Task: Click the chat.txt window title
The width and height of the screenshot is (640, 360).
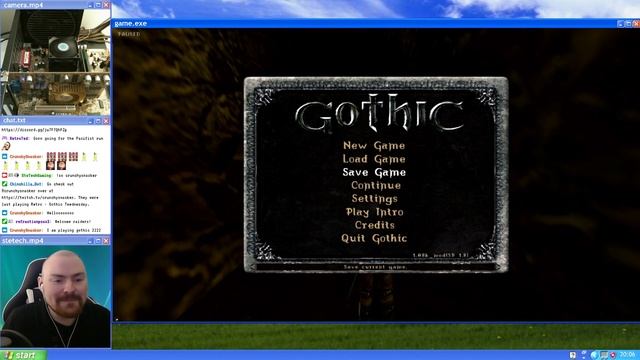Action: coord(14,120)
